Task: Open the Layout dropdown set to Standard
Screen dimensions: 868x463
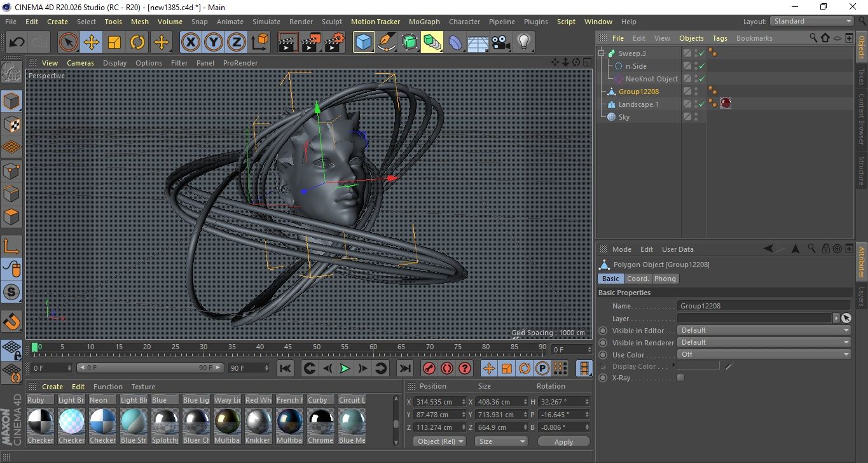Action: coord(811,21)
